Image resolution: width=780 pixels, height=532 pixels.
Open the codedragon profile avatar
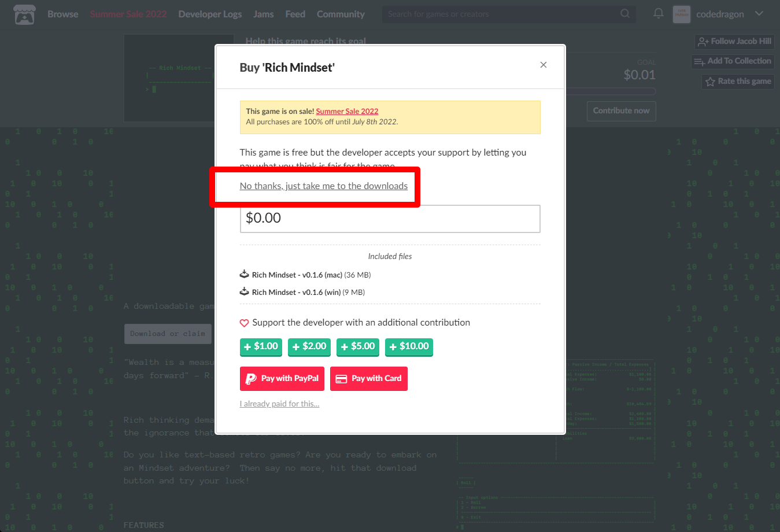682,14
